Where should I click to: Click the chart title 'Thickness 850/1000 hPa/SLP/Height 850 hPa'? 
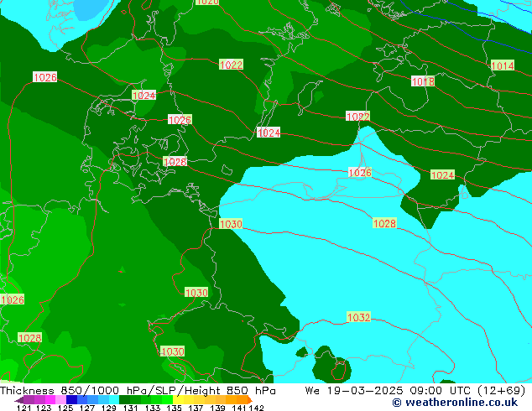pyautogui.click(x=138, y=391)
